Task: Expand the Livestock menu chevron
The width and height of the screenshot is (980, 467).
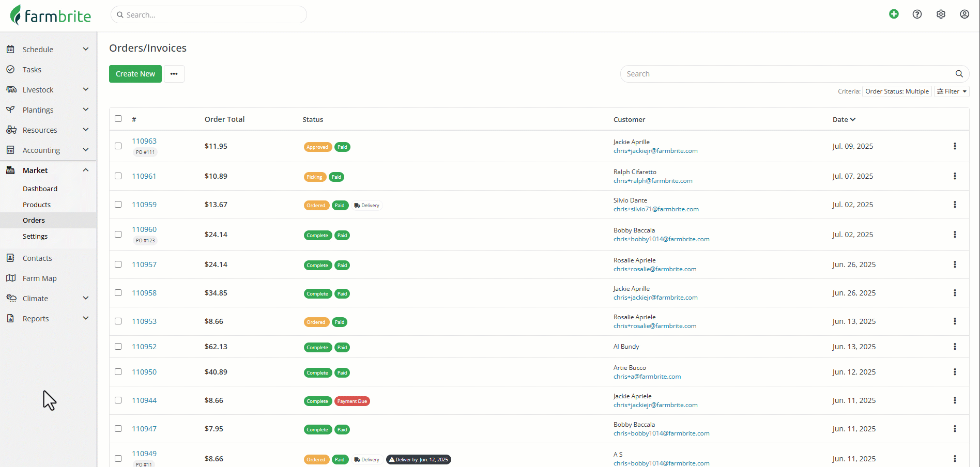Action: coord(86,89)
